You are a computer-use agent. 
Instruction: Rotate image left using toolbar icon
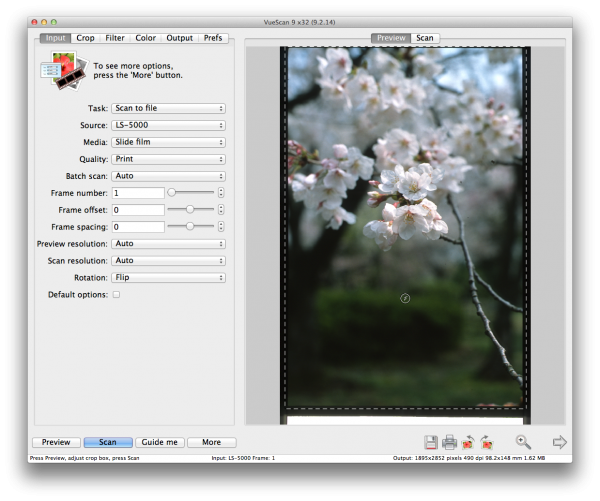468,442
